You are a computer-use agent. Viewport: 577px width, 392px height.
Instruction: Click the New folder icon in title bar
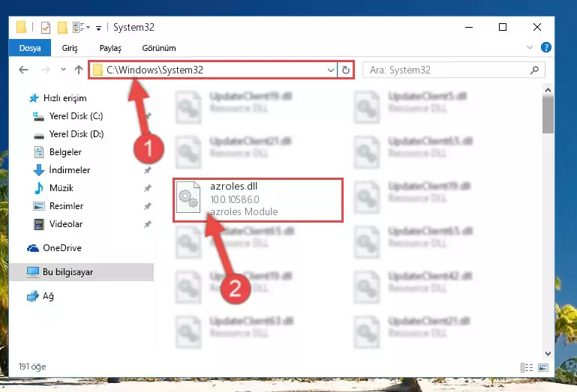pyautogui.click(x=62, y=28)
